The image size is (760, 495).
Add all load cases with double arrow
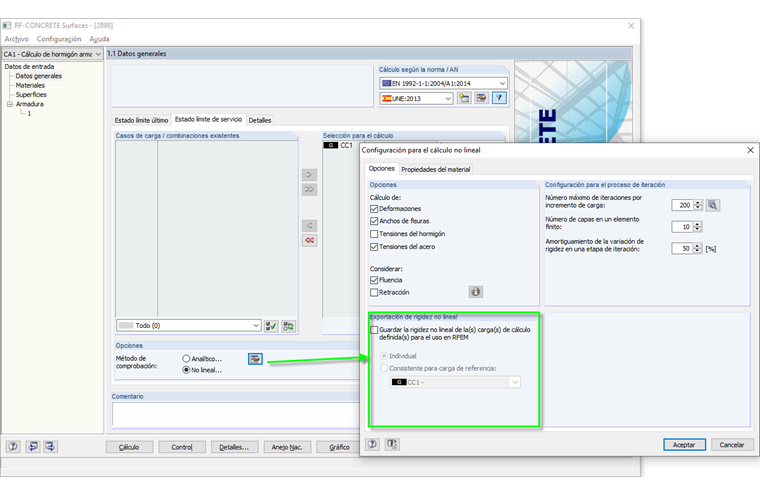[x=309, y=189]
